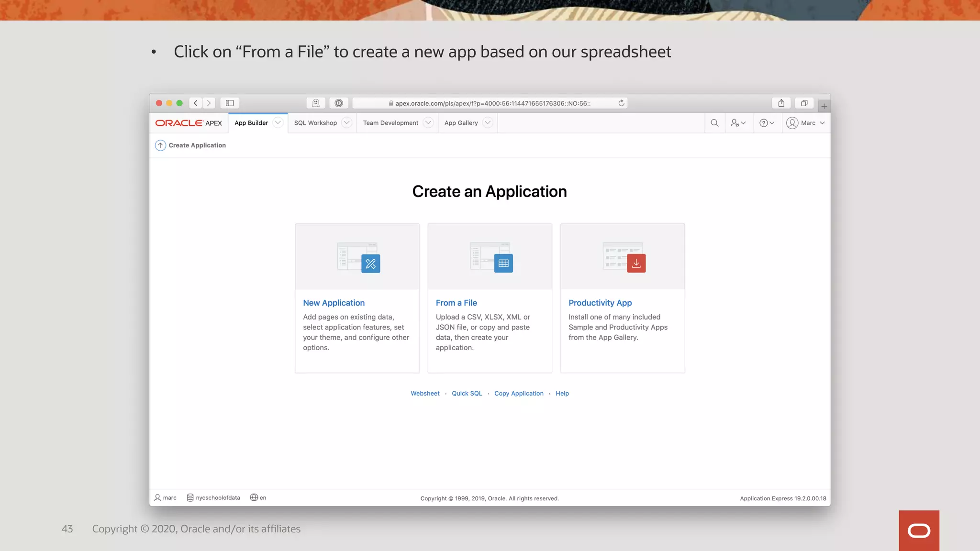This screenshot has height=551, width=980.
Task: Click the apex.oracle.com address bar
Action: point(490,103)
